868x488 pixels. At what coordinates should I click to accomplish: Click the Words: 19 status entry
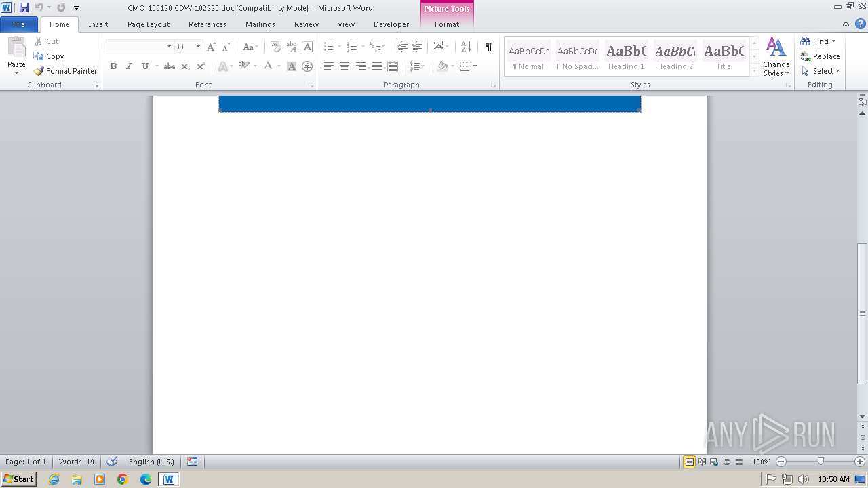77,462
